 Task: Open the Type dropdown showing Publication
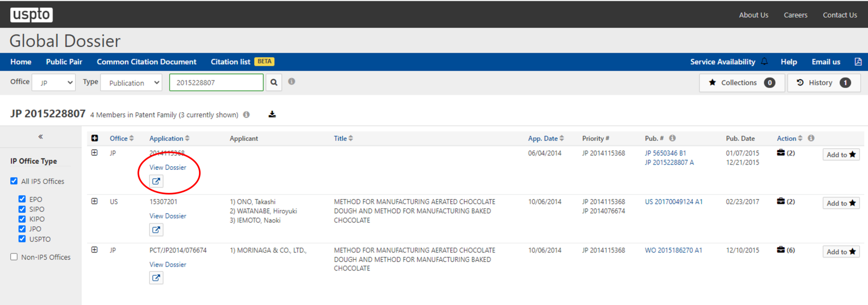pos(131,83)
